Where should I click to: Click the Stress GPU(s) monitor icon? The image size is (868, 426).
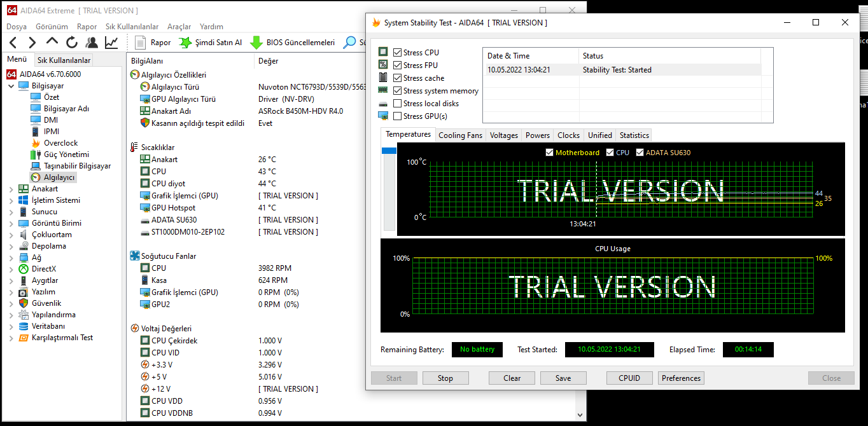tap(383, 116)
